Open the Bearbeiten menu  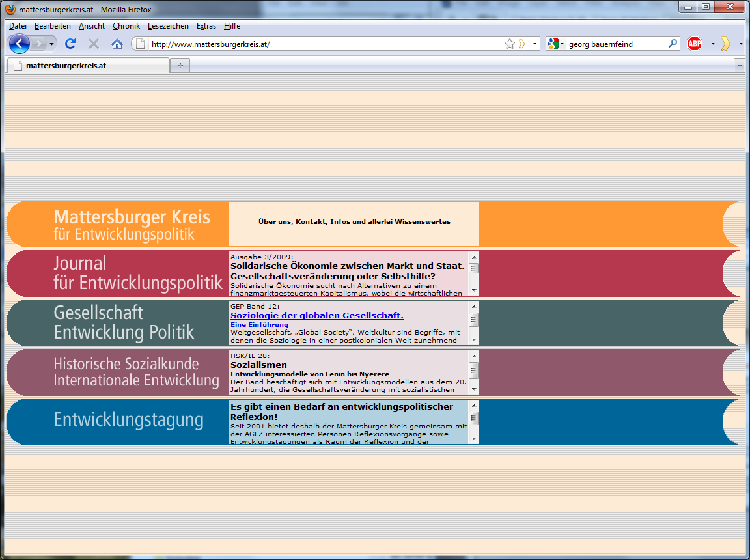pos(53,26)
